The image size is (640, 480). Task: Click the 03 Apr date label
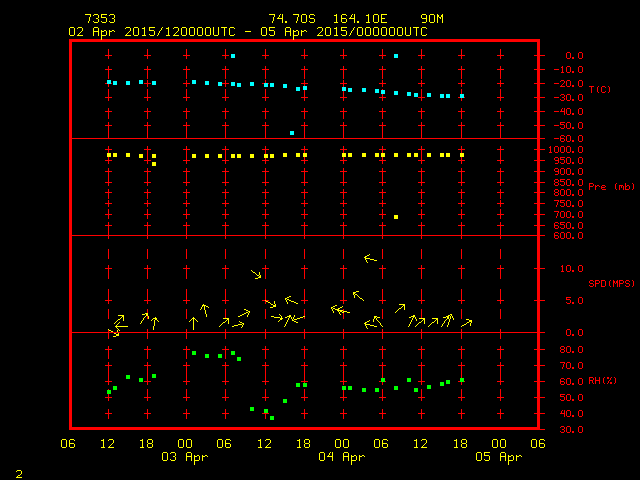[x=186, y=457]
